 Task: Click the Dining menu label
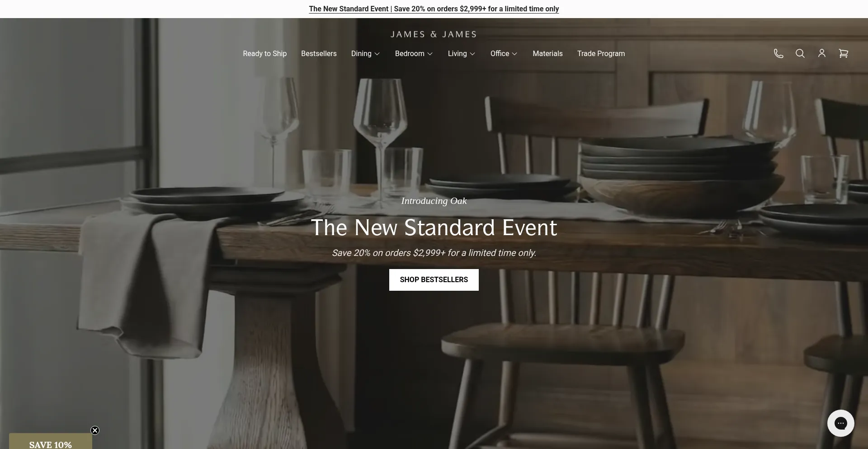tap(361, 53)
